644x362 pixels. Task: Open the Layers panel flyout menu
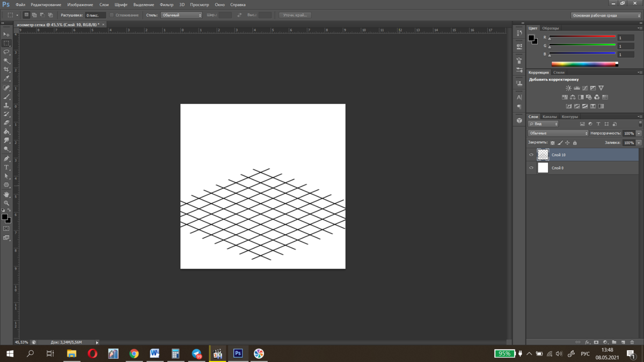[640, 116]
